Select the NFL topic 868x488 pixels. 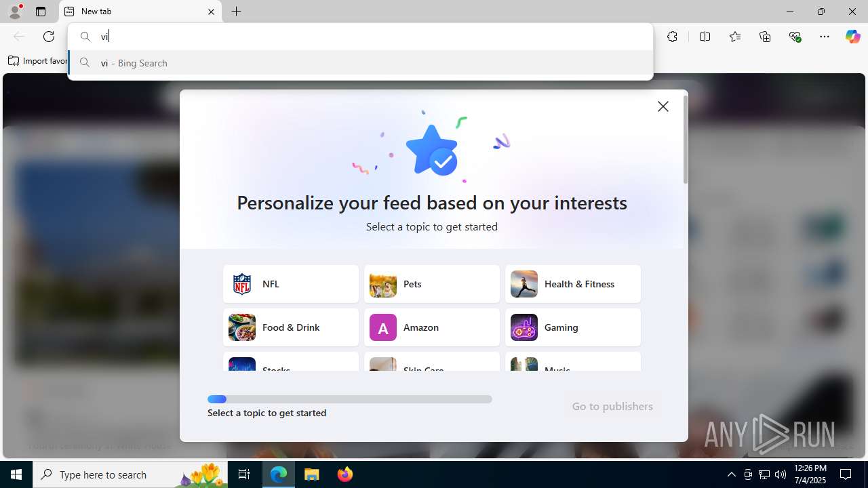pyautogui.click(x=291, y=284)
